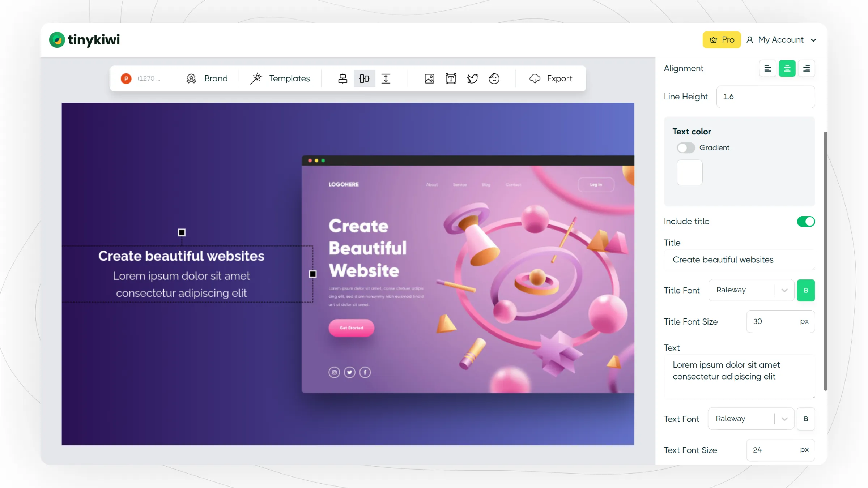This screenshot has height=488, width=868.
Task: Disable the Include title switch
Action: click(x=806, y=221)
